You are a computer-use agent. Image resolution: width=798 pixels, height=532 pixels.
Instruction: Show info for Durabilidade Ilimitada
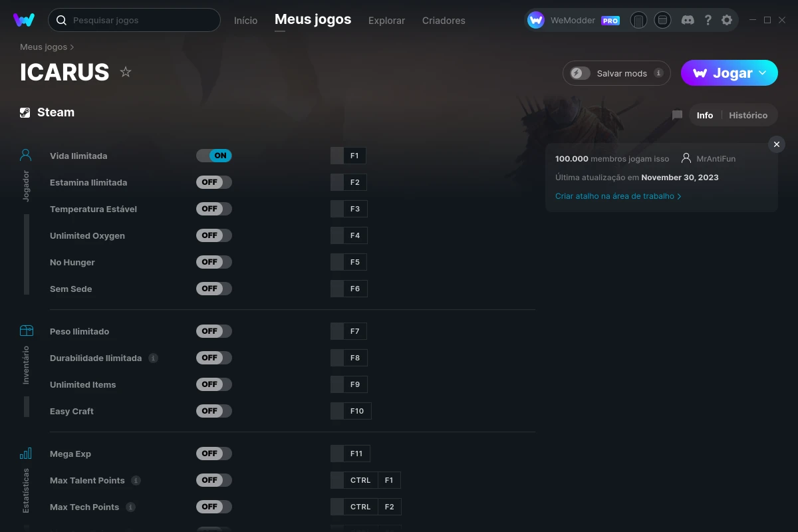click(x=153, y=358)
